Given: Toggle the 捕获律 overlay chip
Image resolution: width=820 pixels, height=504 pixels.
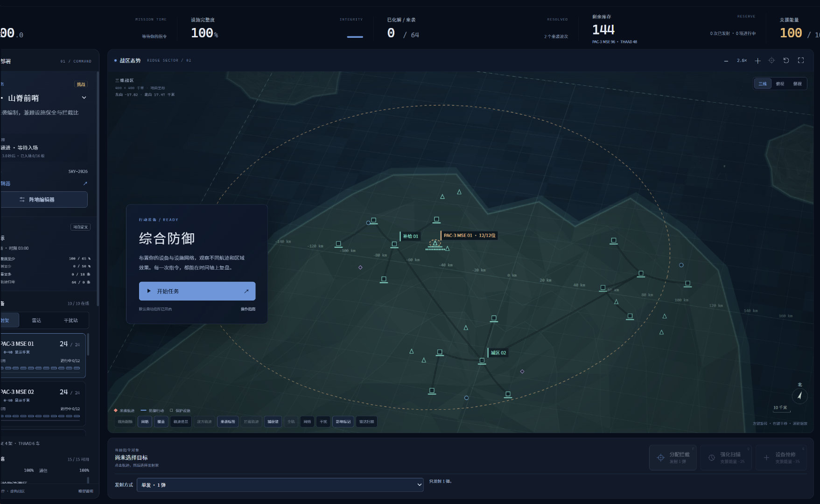Looking at the screenshot, I should [x=273, y=422].
